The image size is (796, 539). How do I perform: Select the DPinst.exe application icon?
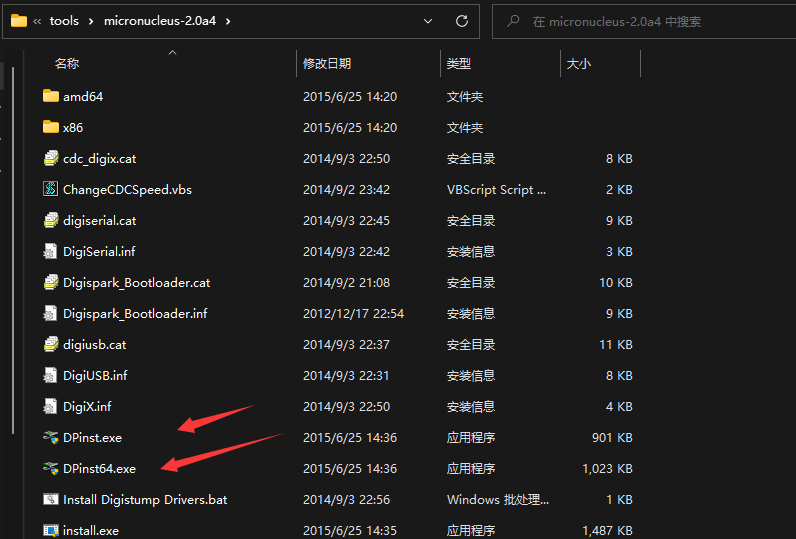click(x=51, y=437)
